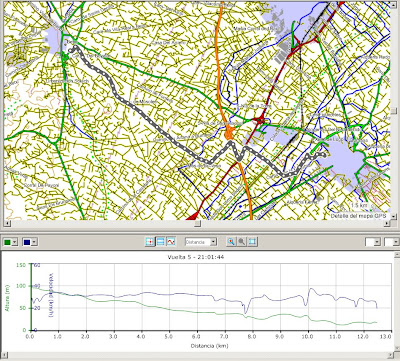
Task: Click the orange roundabout junction on map
Action: [229, 134]
